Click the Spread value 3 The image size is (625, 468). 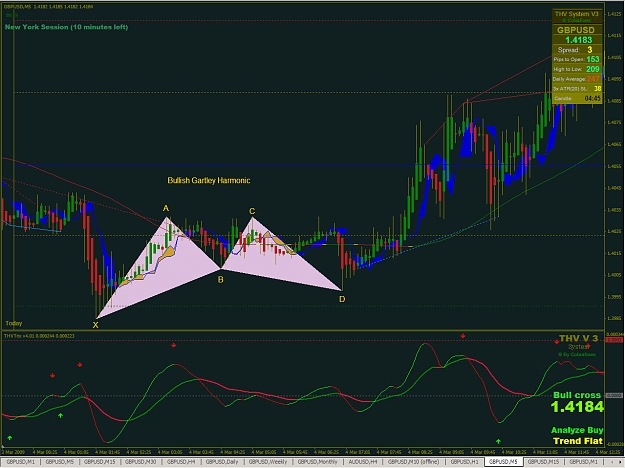point(590,50)
